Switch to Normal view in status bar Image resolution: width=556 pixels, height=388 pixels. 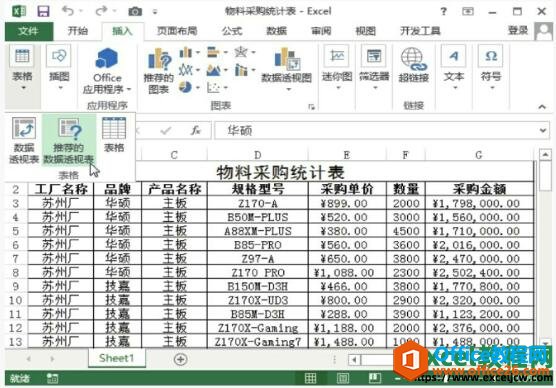(310, 378)
